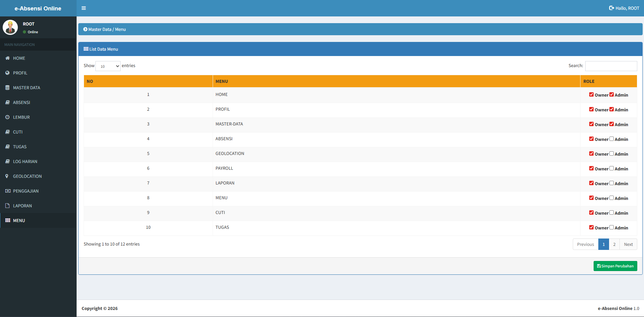Screen dimensions: 644x317
Task: Enable Admin checkbox for ABSENSI row
Action: tap(611, 139)
